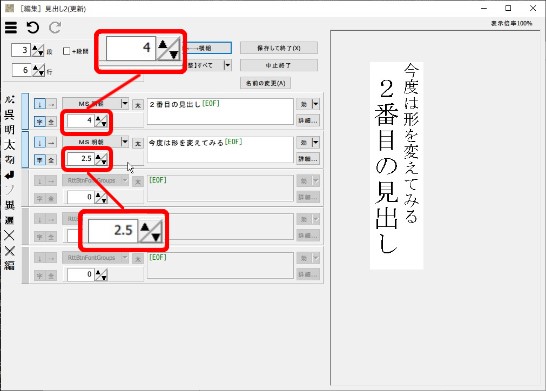Screen dimensions: 546x391
Task: Click the small size field showing 2.5
Action: (80, 159)
